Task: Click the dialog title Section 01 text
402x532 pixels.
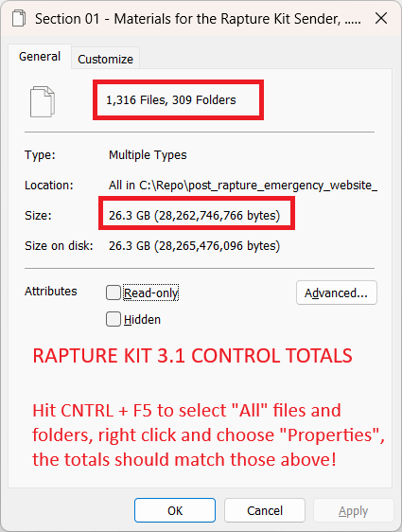Action: (x=198, y=19)
